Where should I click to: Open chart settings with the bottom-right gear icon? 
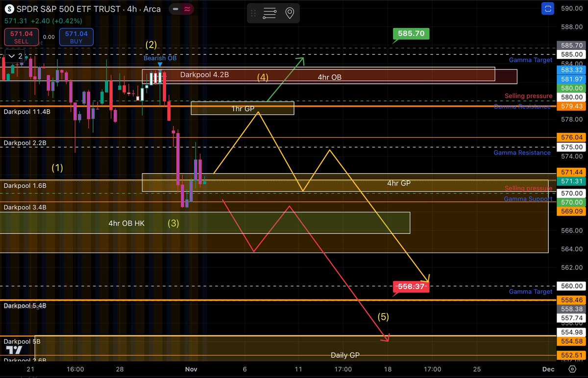point(572,370)
